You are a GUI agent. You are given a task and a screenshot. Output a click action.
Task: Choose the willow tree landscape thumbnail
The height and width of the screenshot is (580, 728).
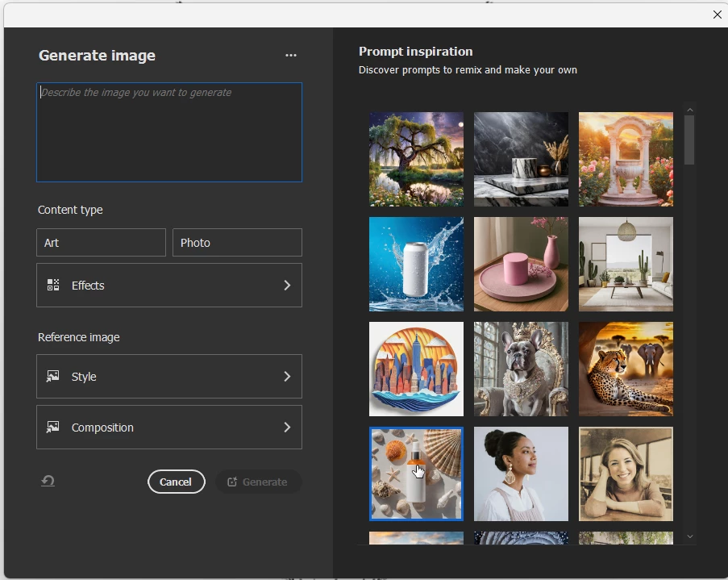[416, 159]
